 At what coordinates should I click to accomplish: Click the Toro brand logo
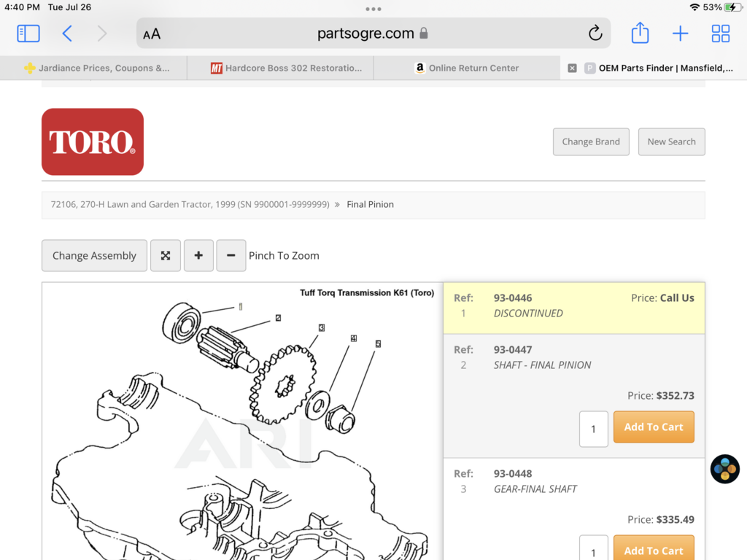pos(93,142)
